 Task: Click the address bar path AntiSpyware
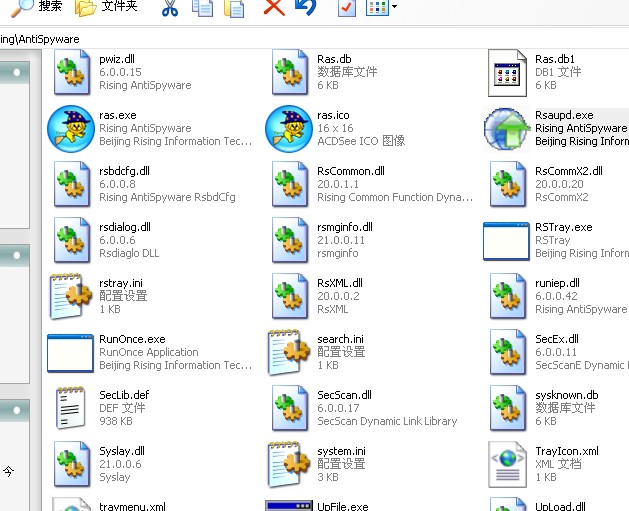click(x=40, y=39)
